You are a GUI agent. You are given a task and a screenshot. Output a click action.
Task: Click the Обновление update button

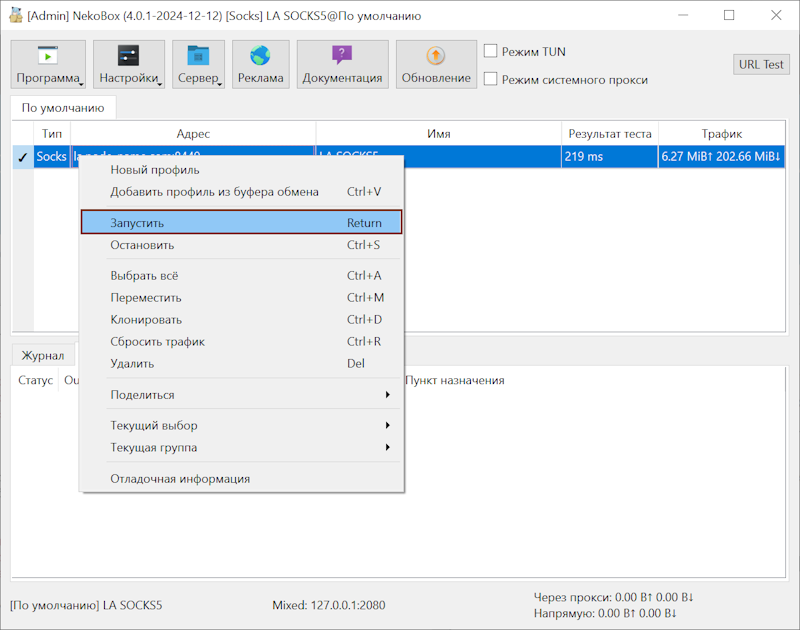point(435,65)
